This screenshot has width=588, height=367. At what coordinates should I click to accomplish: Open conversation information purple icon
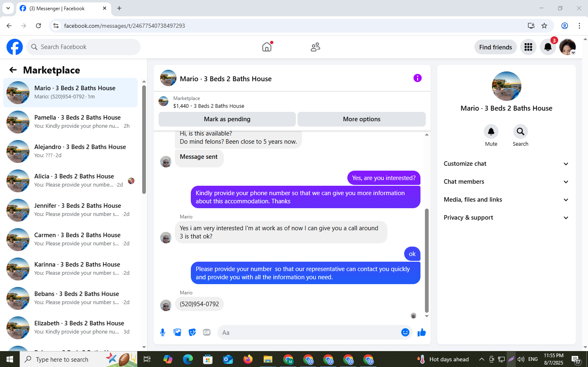coord(417,78)
